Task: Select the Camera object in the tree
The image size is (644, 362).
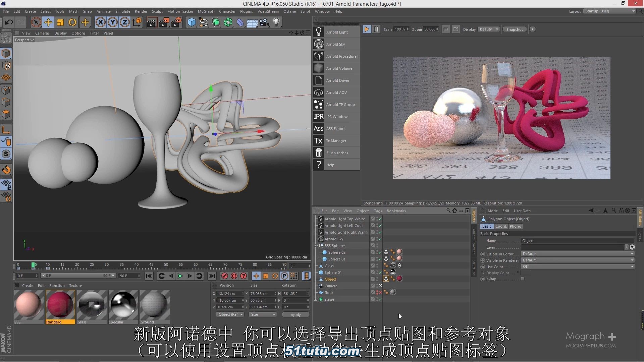Action: [331, 286]
